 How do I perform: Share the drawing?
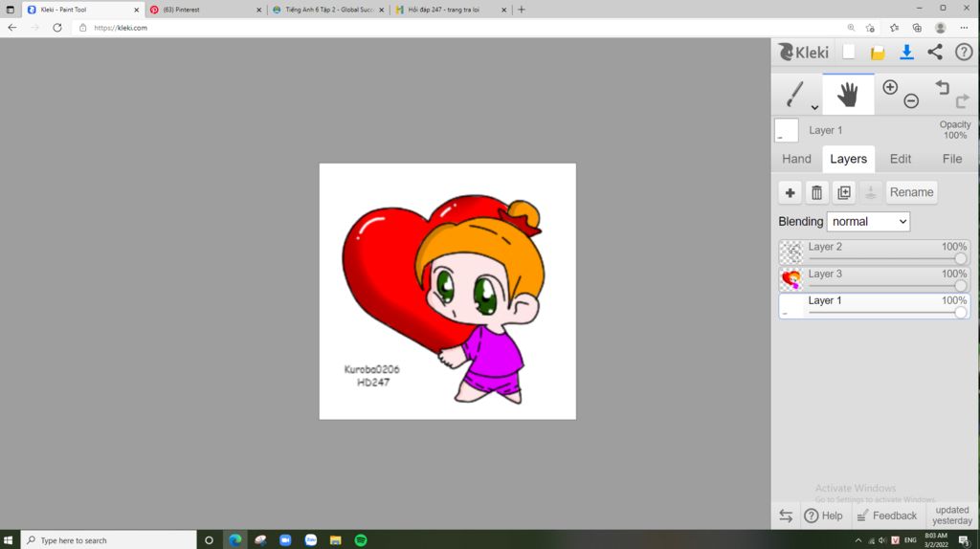point(935,53)
